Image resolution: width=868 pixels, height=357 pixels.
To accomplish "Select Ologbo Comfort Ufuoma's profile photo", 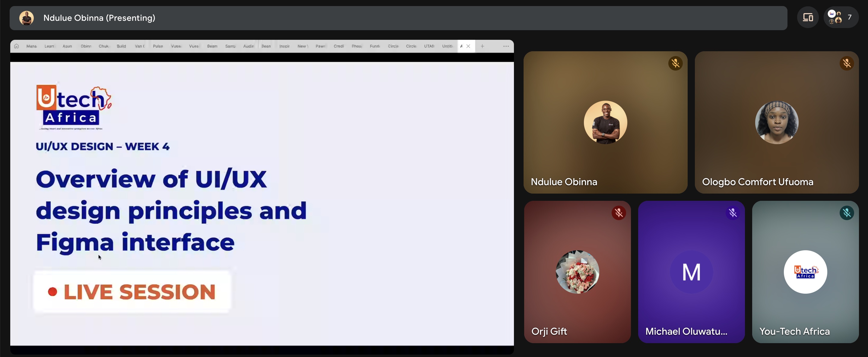I will coord(777,123).
